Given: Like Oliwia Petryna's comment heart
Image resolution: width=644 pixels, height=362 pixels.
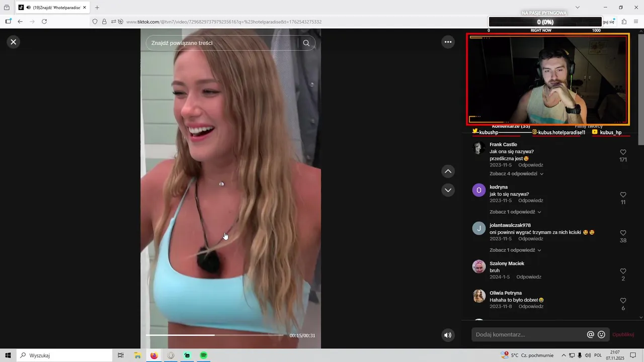Looking at the screenshot, I should coord(623,301).
